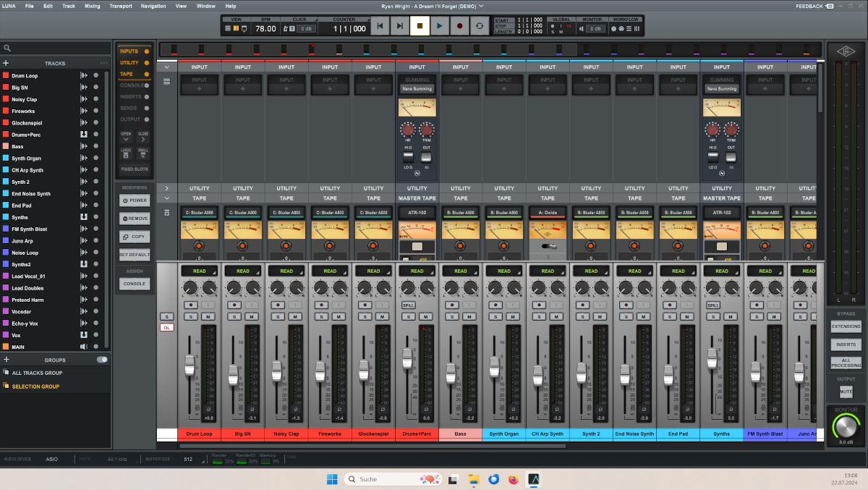Click the CONSOLE assign button
Screen dimensions: 868x490
click(x=135, y=284)
